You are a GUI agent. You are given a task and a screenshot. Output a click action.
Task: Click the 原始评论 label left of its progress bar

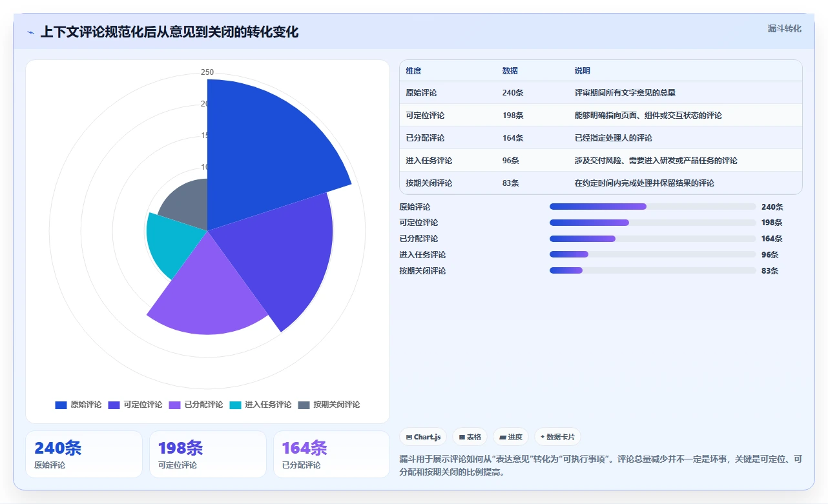tap(415, 207)
